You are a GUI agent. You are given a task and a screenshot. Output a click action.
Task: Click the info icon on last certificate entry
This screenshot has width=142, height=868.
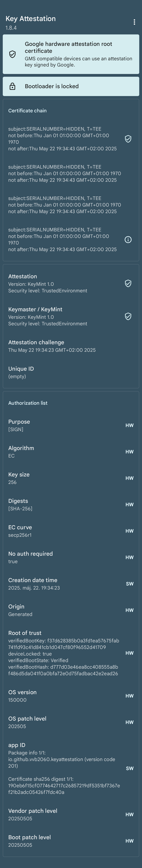128,240
